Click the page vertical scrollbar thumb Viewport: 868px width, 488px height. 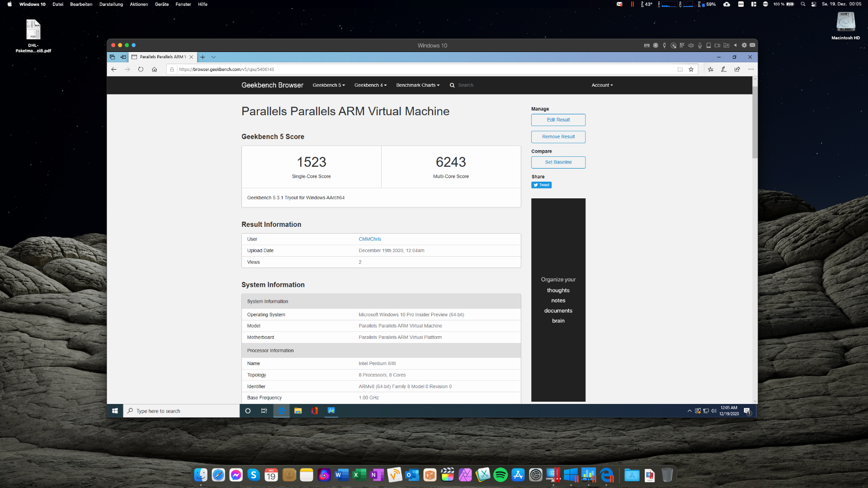pos(755,122)
